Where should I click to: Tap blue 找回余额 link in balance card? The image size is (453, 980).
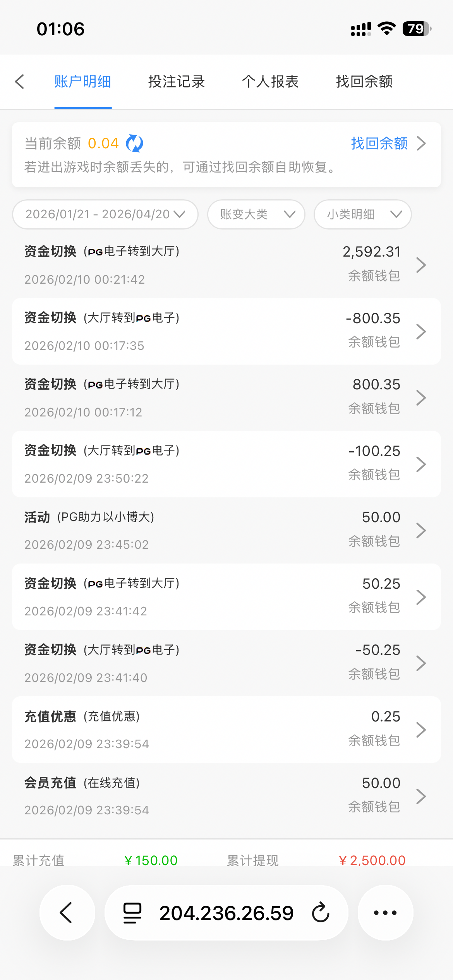(379, 144)
